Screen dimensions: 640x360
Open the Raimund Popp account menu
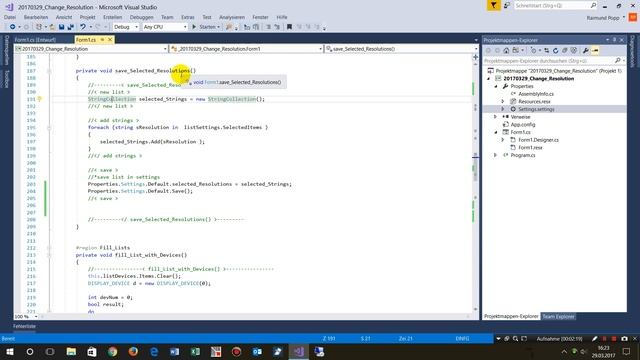(x=606, y=18)
